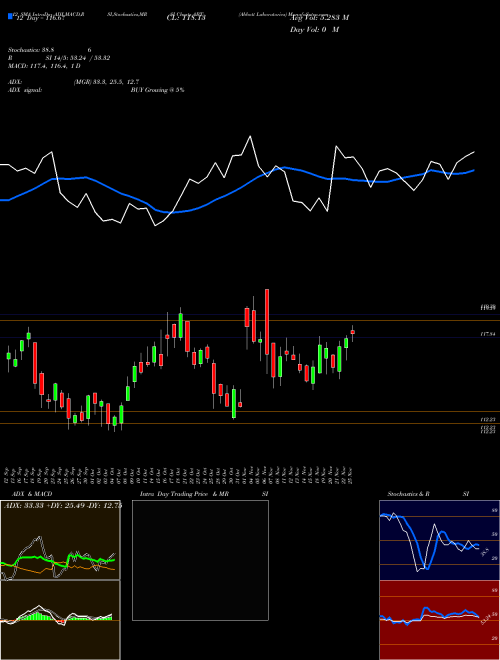Click the 'Avg Vol: 5.283 M' text
Image resolution: width=500 pixels, height=660 pixels.
click(x=319, y=18)
